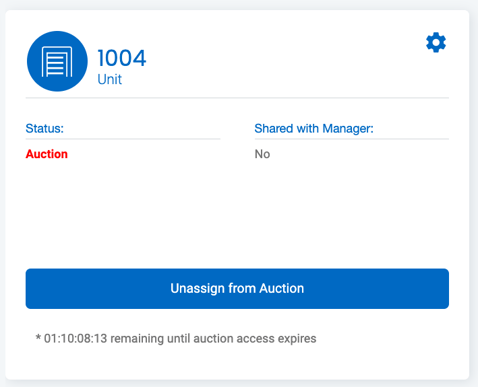Click the Status: label
This screenshot has width=478, height=387.
click(45, 128)
